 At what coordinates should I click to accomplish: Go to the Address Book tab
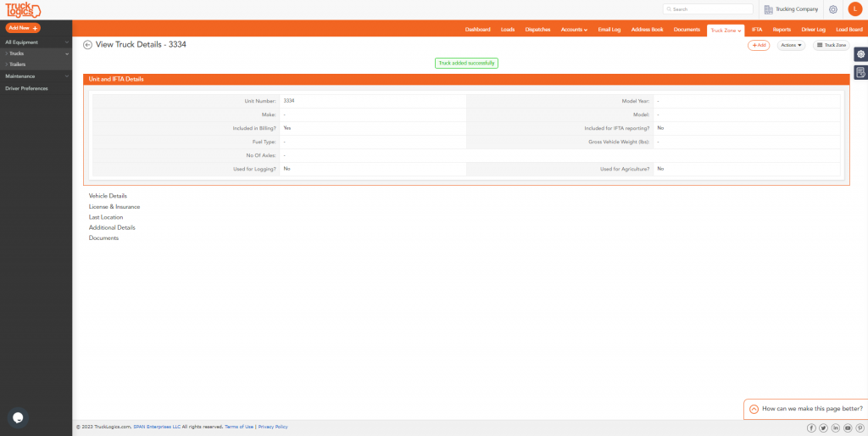pos(647,30)
